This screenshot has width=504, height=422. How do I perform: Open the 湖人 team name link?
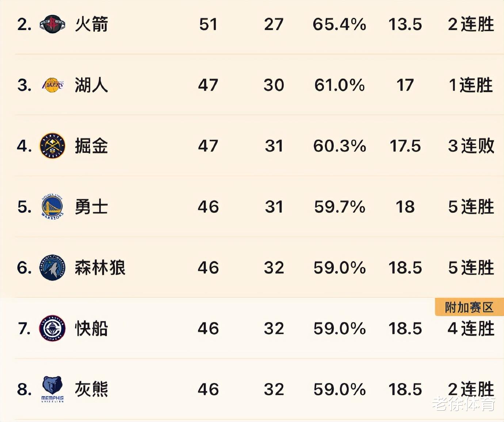pos(91,85)
